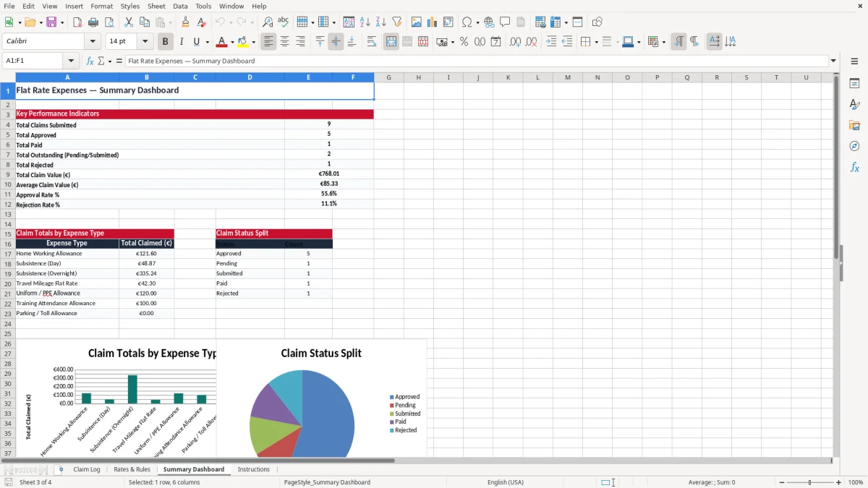Click the English (USA) language status field
Screen dimensions: 868x488
506,482
